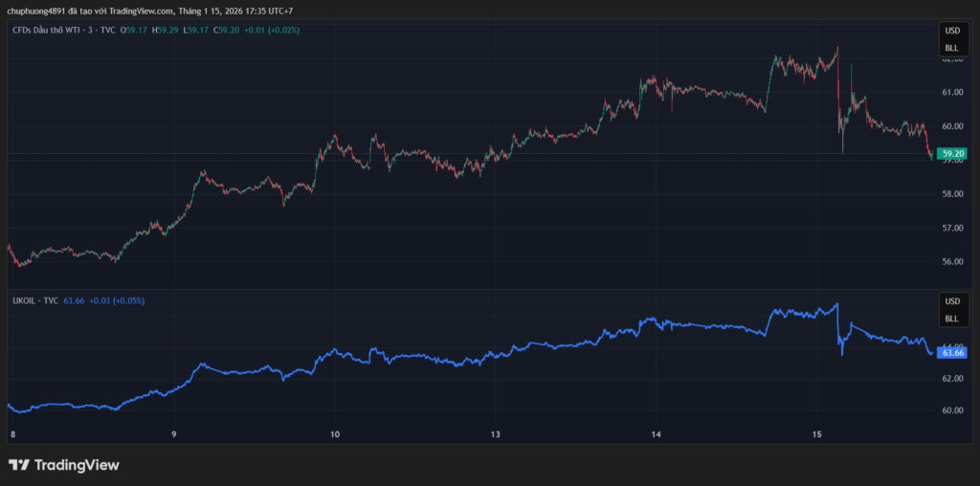The image size is (980, 486).
Task: Open USD currency selector on UKOIL pane
Action: pyautogui.click(x=951, y=302)
